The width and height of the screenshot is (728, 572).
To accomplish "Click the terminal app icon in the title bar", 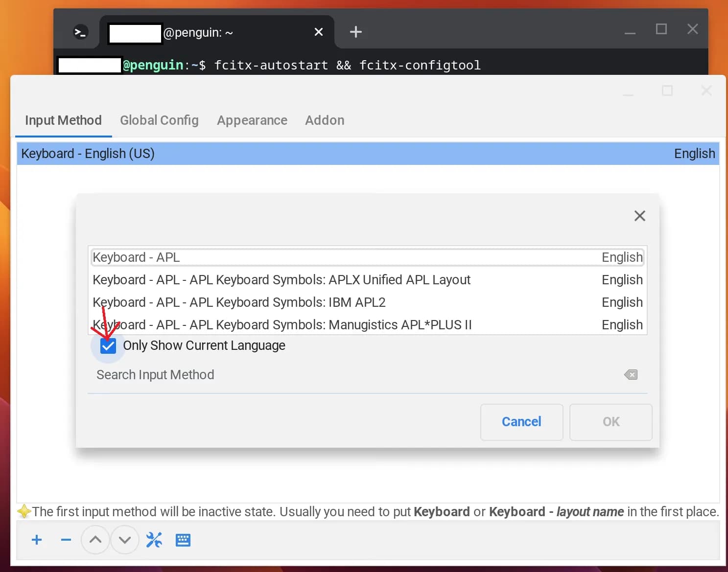I will click(80, 31).
